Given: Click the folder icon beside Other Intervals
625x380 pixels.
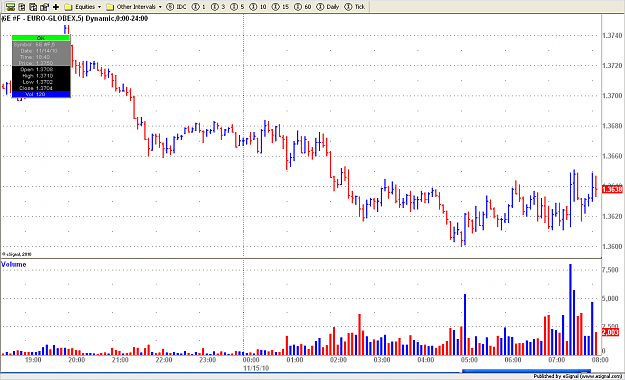Looking at the screenshot, I should click(110, 7).
